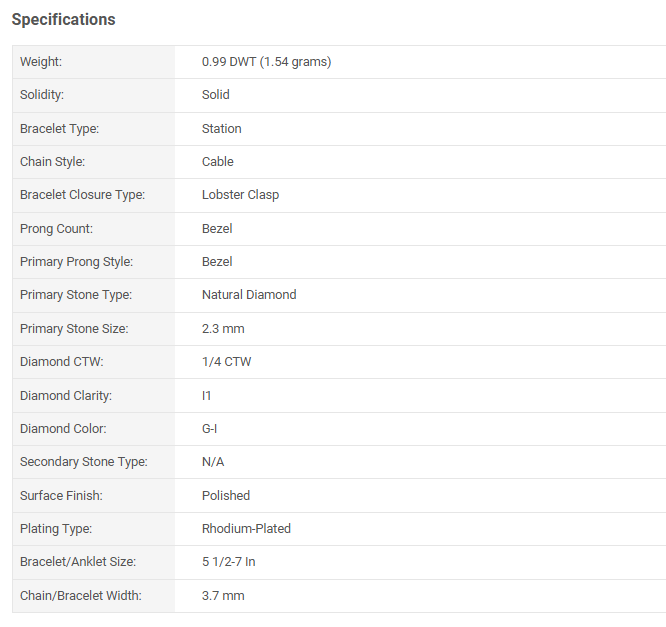Click the Rhodium-Plated value
The width and height of the screenshot is (666, 627).
246,529
